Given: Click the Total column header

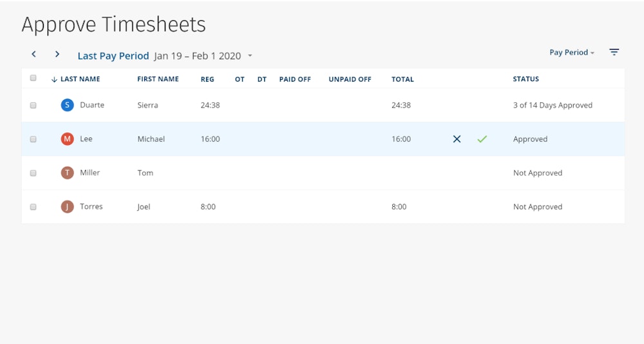Looking at the screenshot, I should coord(402,79).
